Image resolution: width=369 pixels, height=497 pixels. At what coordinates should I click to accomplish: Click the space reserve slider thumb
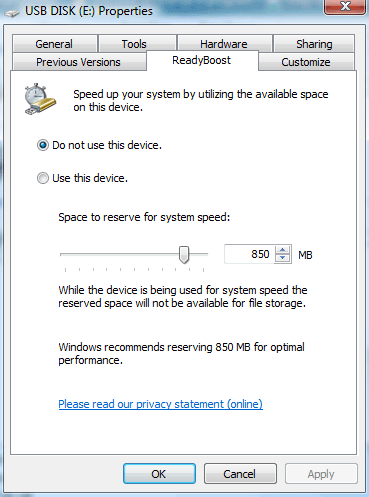184,255
